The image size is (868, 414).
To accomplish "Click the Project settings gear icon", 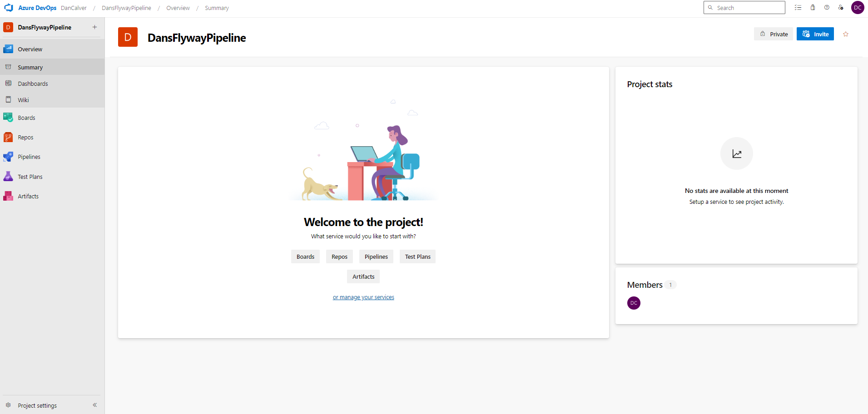I will coord(8,405).
